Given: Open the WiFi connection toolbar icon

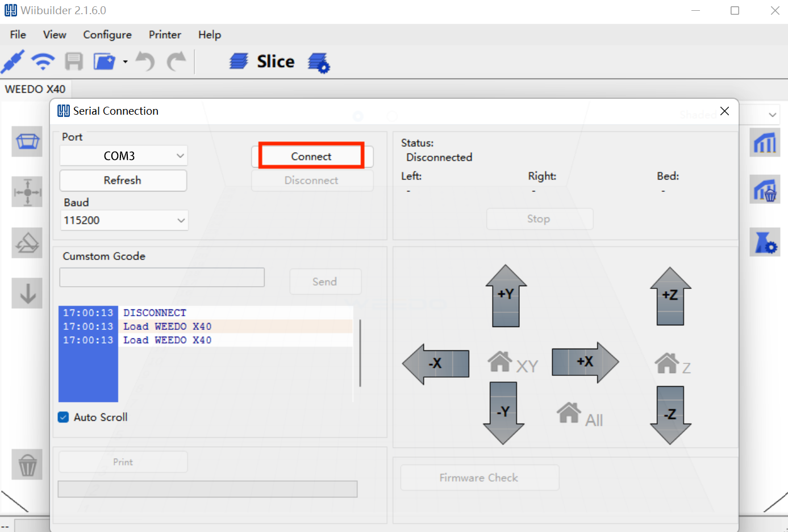Looking at the screenshot, I should click(x=43, y=61).
